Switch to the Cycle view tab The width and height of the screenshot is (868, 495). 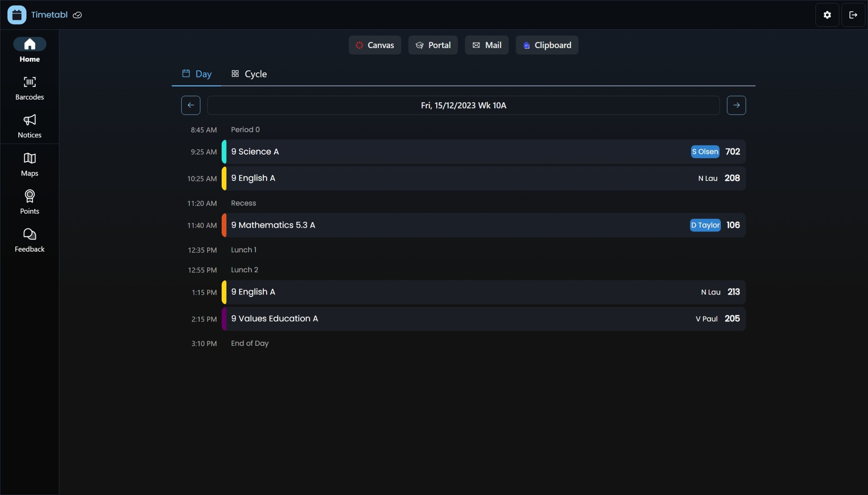(250, 74)
